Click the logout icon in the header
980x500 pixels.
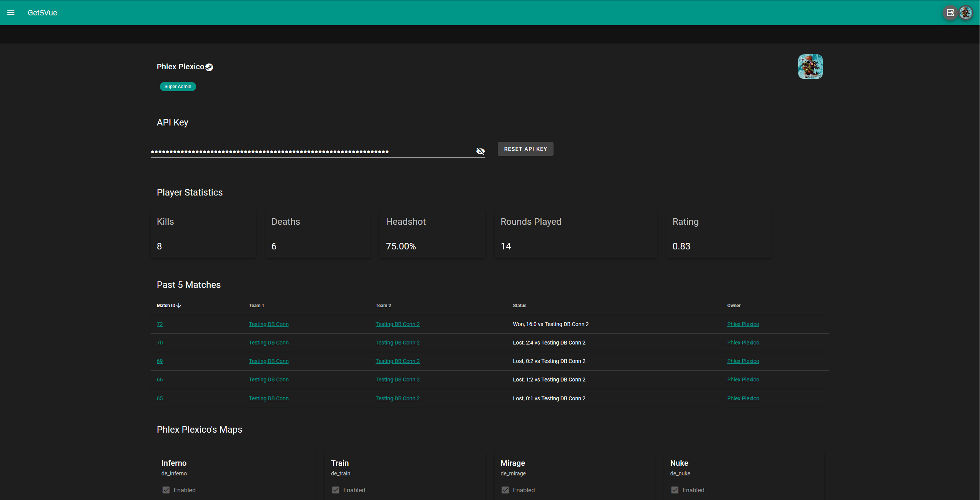[x=950, y=13]
